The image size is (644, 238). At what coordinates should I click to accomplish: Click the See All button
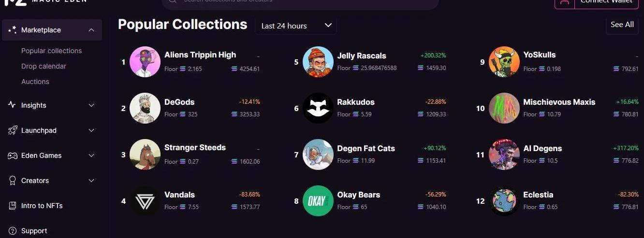pos(622,25)
